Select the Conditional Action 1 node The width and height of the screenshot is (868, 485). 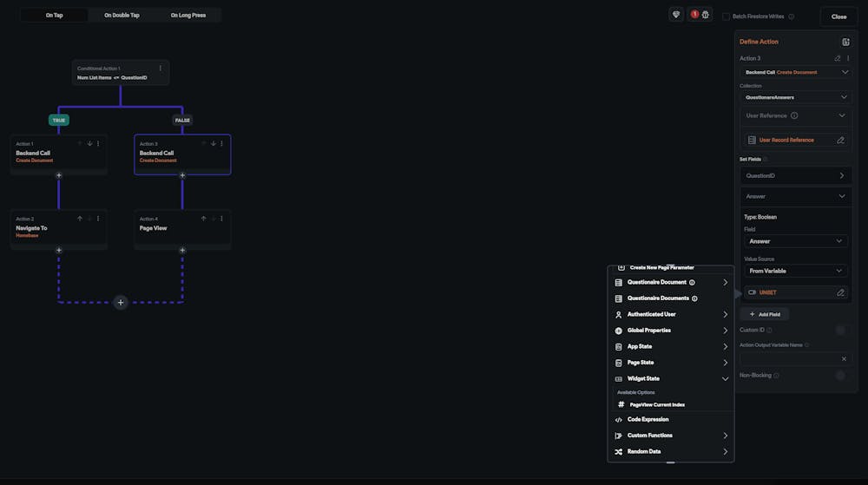tap(120, 72)
